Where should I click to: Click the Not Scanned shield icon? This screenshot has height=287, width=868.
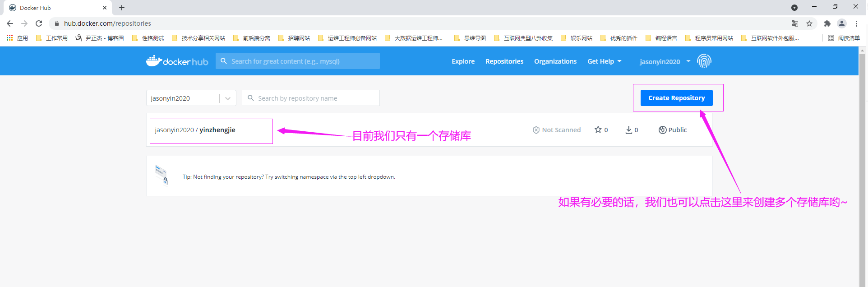[536, 130]
